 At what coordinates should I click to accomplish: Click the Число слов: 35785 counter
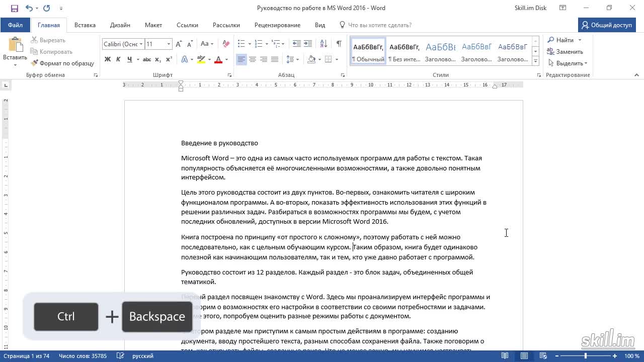click(x=83, y=356)
